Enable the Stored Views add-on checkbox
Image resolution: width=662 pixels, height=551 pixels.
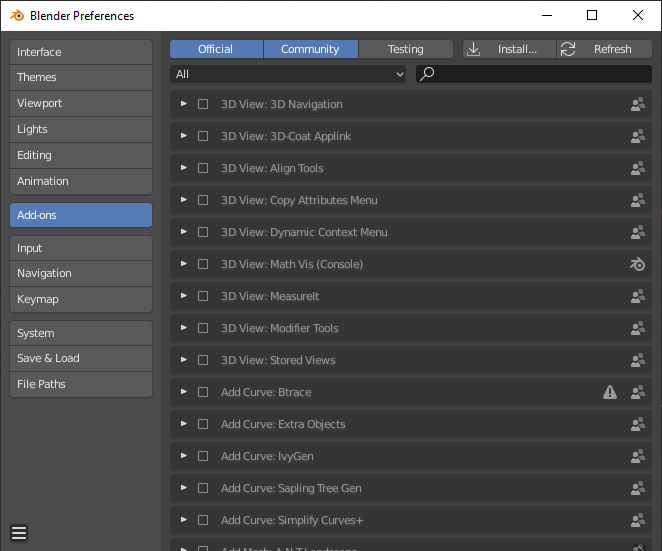click(x=203, y=360)
